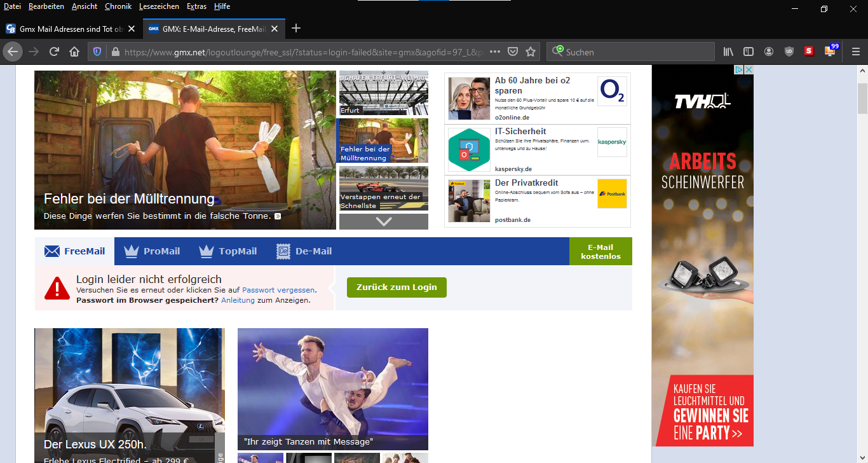
Task: Open the Lexus UX 250h ad
Action: coord(130,396)
